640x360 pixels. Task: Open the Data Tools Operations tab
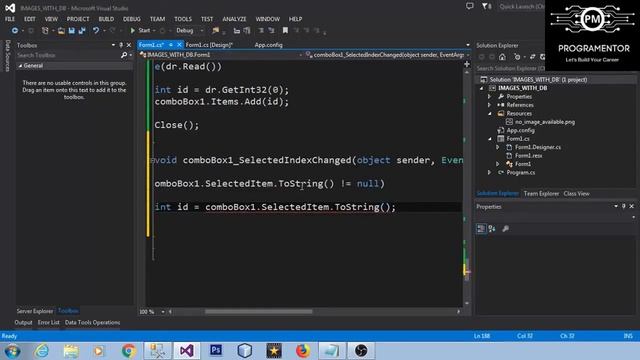pos(92,322)
